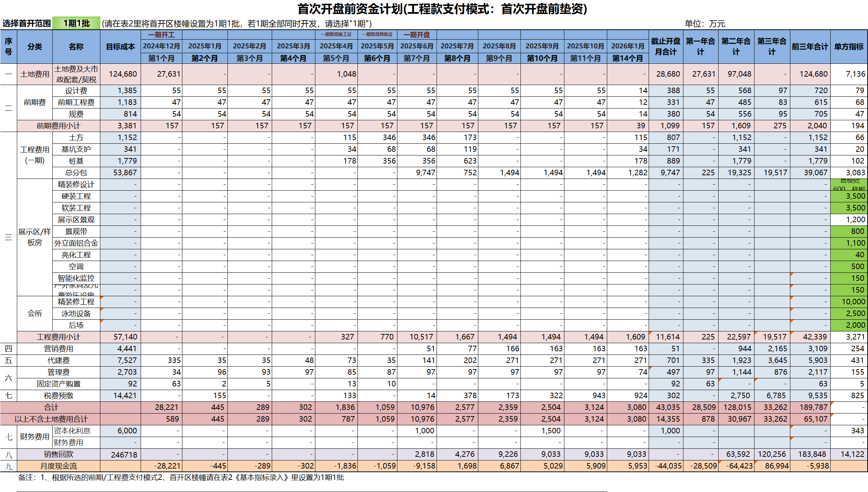
Task: Click the '智能化监控' row name
Action: click(76, 278)
